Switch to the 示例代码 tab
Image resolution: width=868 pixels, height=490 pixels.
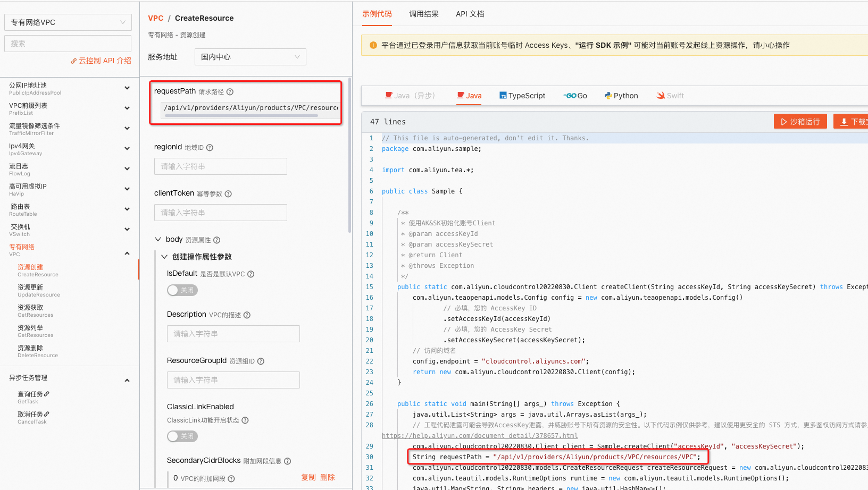[x=377, y=14]
